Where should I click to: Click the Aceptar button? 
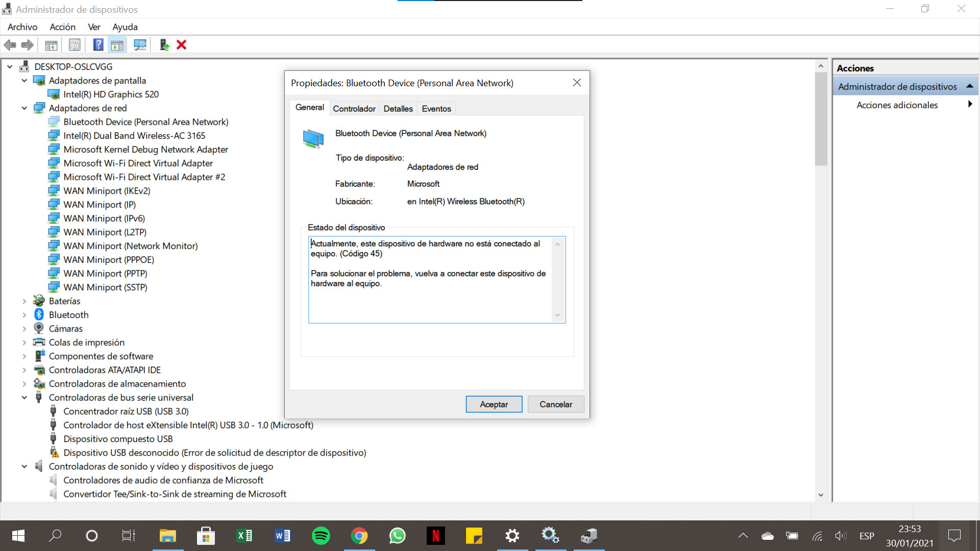[x=494, y=404]
